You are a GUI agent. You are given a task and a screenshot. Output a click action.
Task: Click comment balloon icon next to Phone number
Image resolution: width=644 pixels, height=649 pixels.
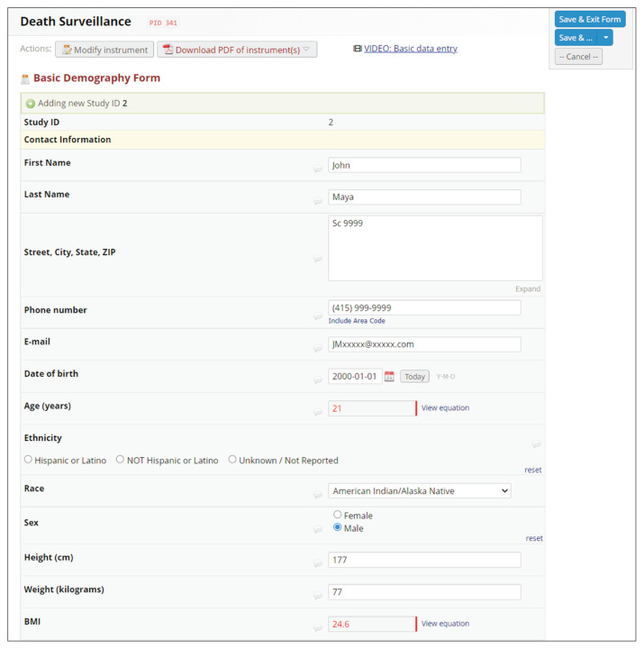318,316
